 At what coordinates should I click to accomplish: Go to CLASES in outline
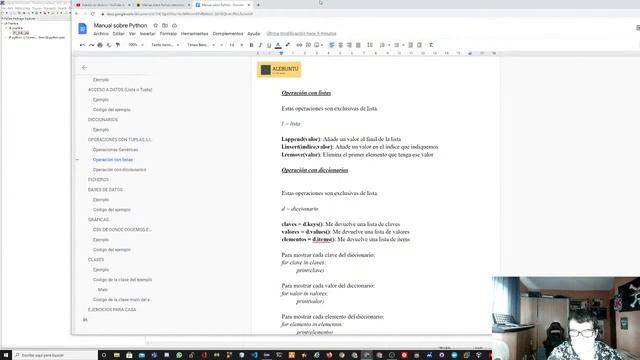pyautogui.click(x=96, y=260)
